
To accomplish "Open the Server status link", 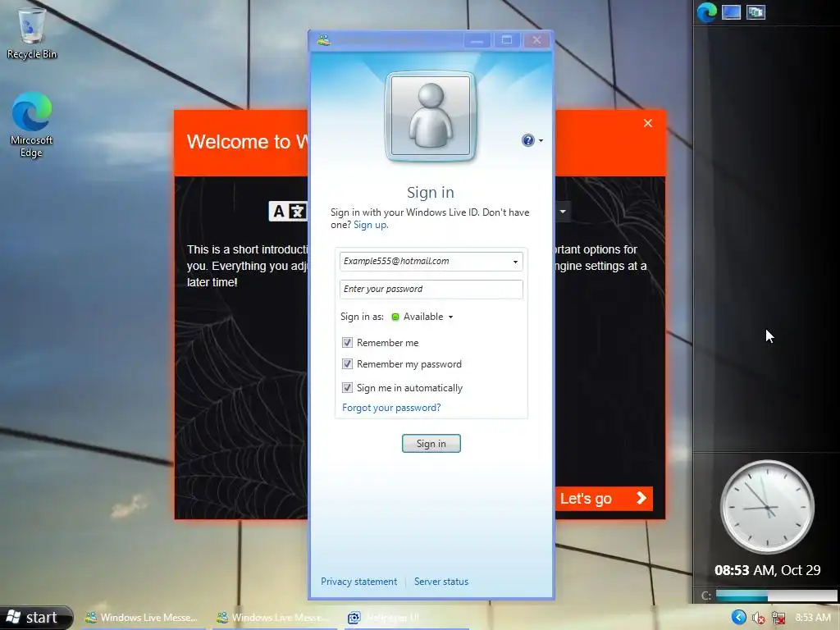I will click(441, 582).
